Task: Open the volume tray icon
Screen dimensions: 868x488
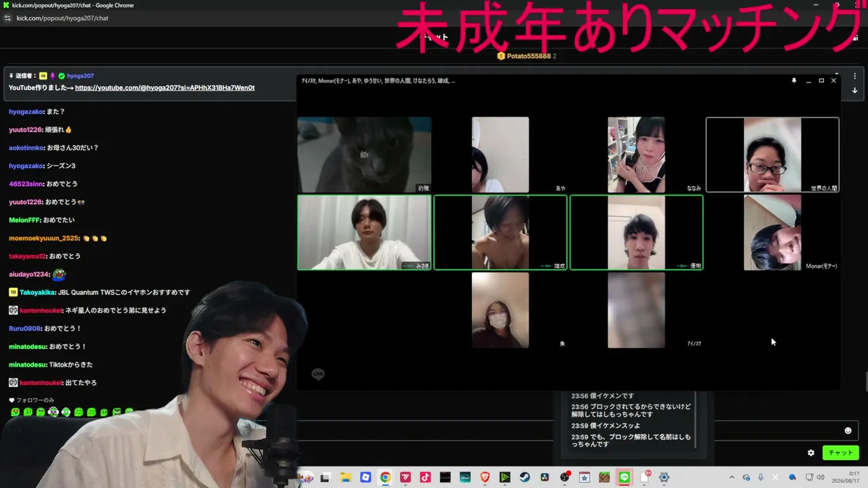Action: 821,477
